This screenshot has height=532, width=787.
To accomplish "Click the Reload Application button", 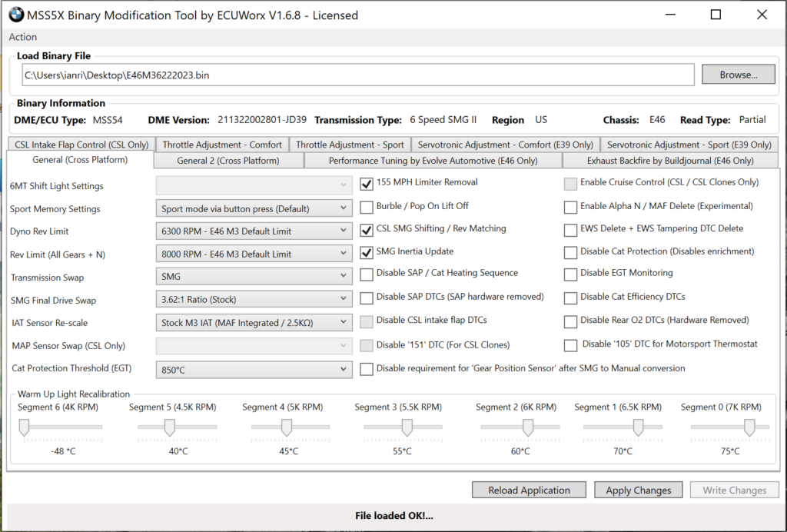I will (x=529, y=490).
